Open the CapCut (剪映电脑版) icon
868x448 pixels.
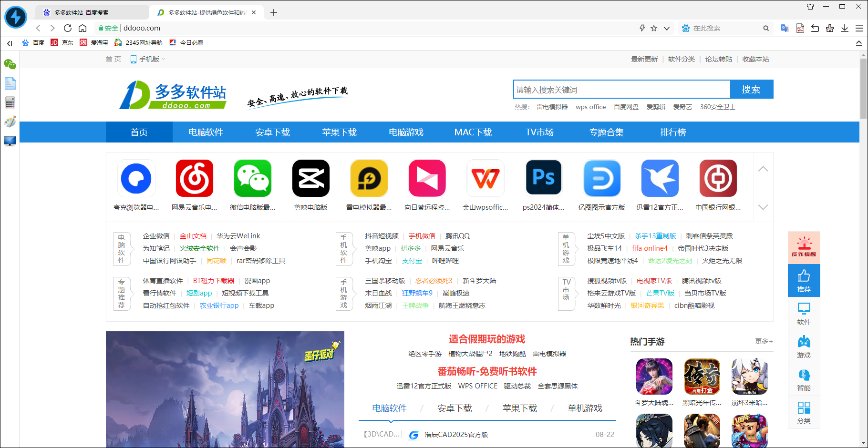(x=311, y=178)
